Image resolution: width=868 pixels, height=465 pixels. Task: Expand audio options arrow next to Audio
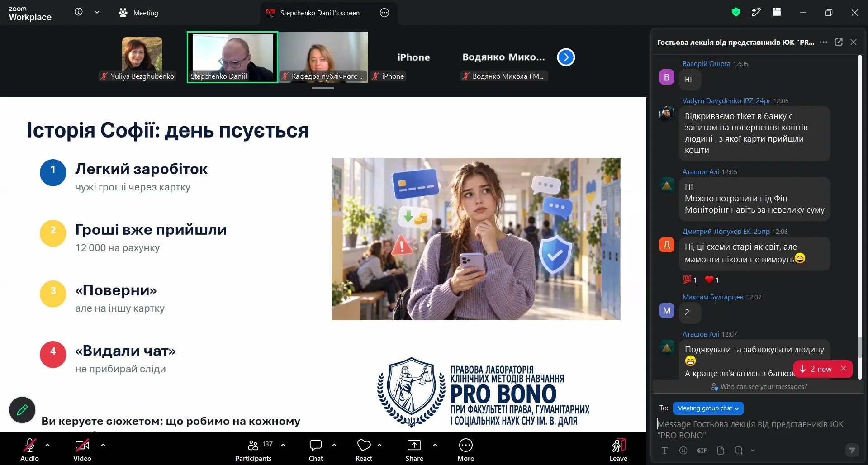(x=47, y=445)
